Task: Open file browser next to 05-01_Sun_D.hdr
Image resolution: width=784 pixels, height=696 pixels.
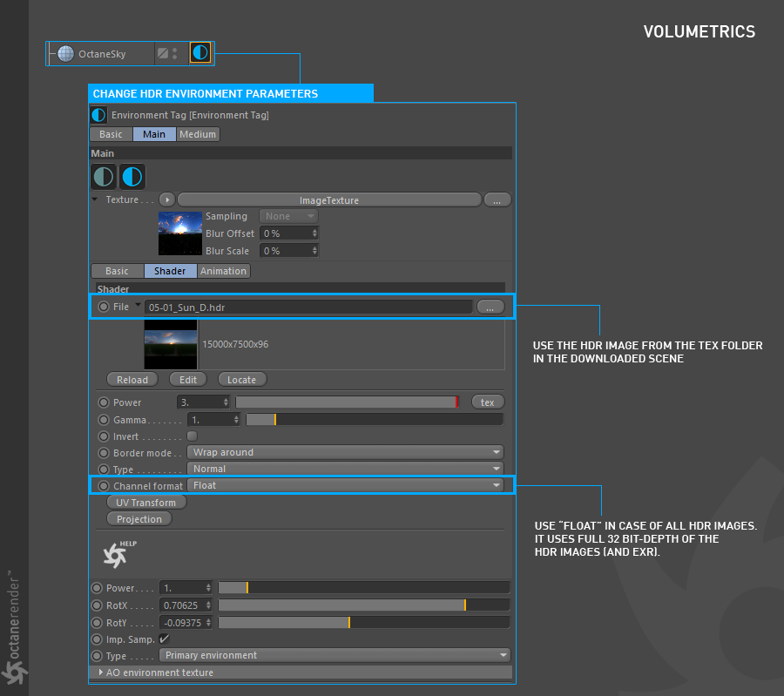Action: point(490,307)
